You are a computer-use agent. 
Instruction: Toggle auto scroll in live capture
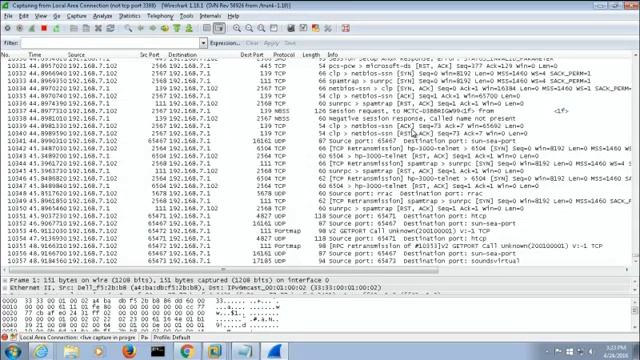219,28
